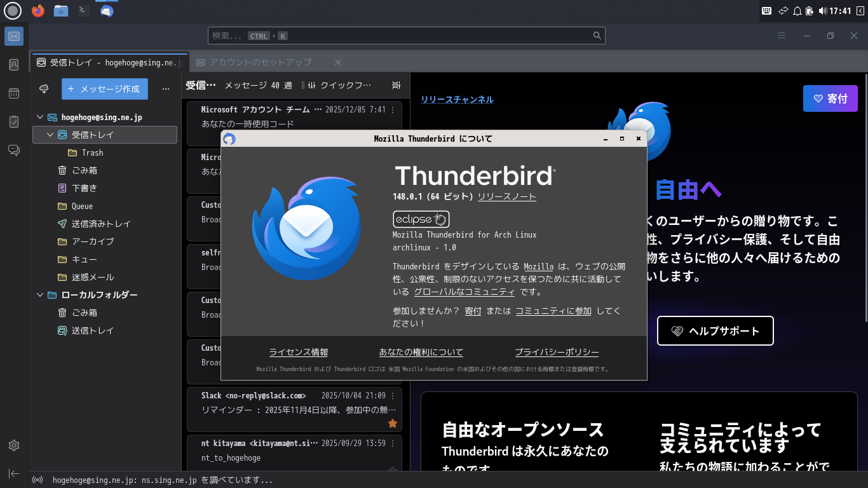Viewport: 868px width, 488px height.
Task: Expand the system tray arrow box
Action: point(860,11)
